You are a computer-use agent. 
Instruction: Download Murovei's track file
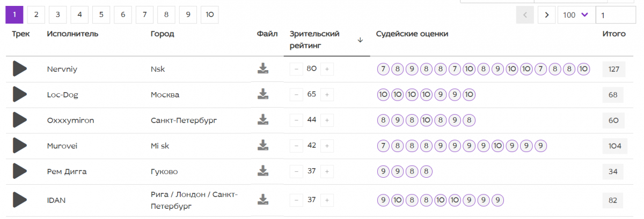(262, 145)
